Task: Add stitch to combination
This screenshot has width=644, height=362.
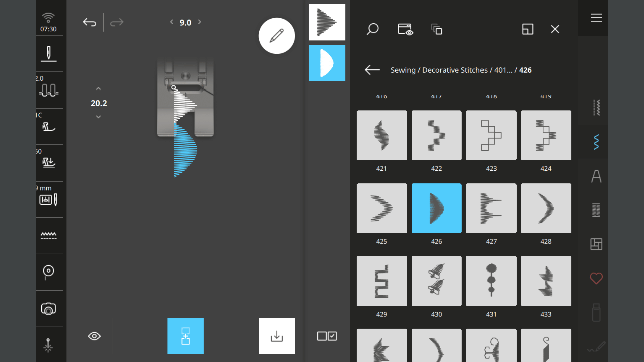Action: (x=186, y=336)
